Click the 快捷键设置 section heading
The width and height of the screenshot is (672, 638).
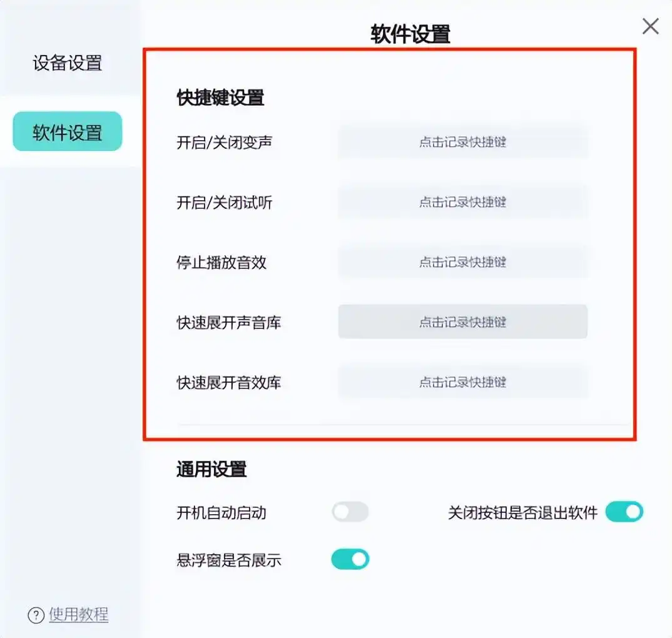(220, 98)
